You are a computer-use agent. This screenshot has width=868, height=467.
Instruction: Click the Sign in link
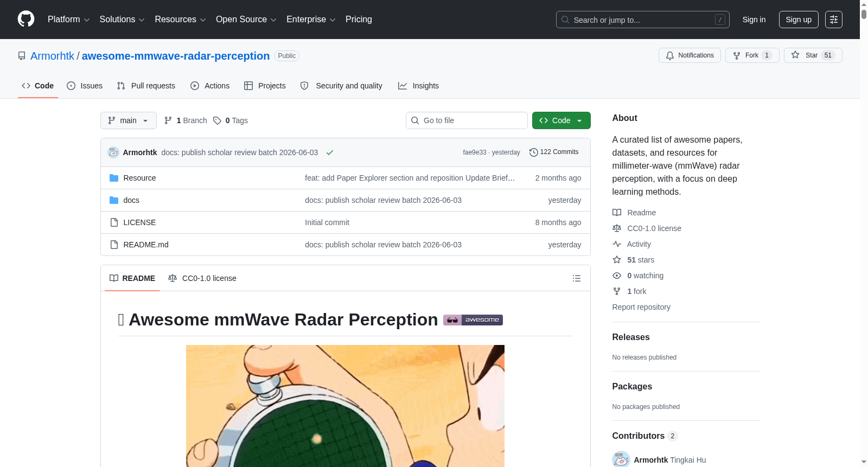pos(754,20)
